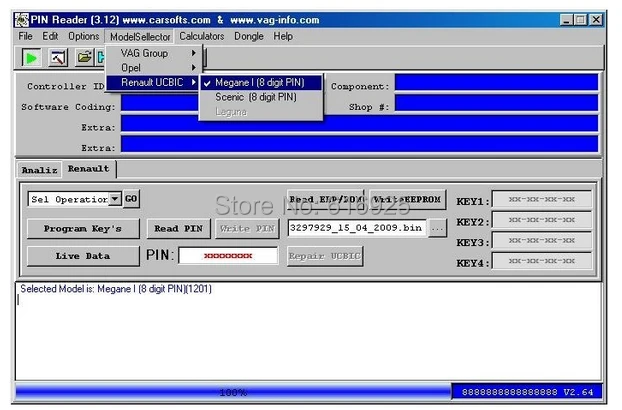Minimize the PIN Reader window

(566, 20)
